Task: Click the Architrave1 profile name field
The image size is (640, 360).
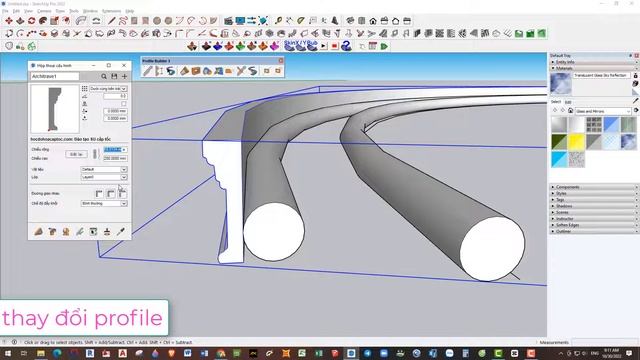Action: [x=55, y=76]
